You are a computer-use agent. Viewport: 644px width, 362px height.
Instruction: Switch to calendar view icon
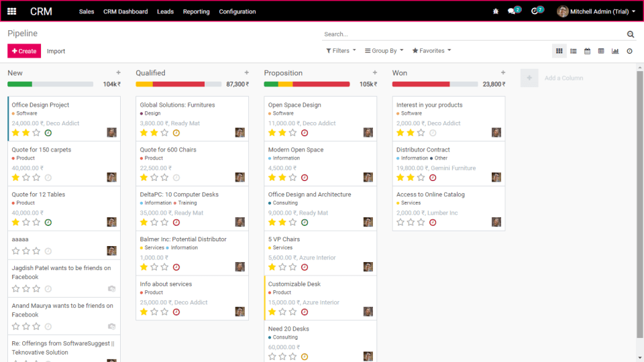coord(588,51)
